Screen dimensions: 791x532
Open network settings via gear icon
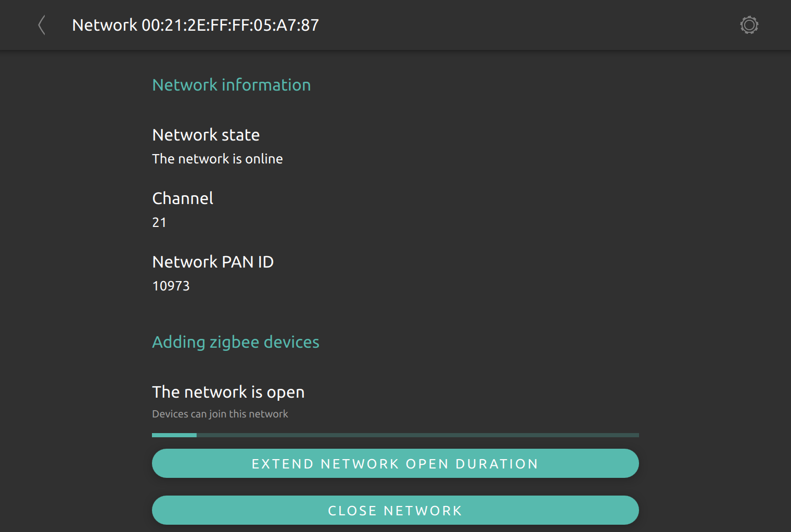[x=749, y=25]
